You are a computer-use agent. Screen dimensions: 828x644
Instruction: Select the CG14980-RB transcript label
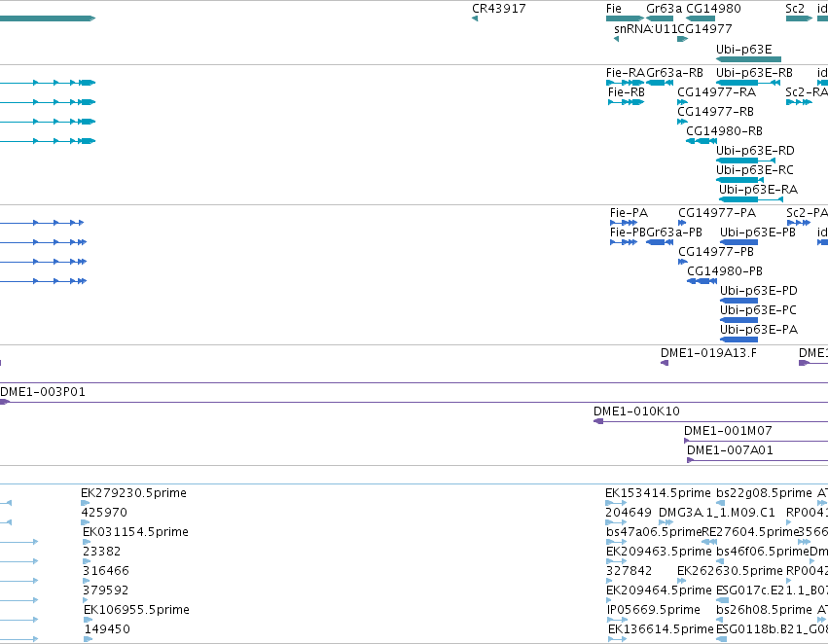[x=724, y=131]
